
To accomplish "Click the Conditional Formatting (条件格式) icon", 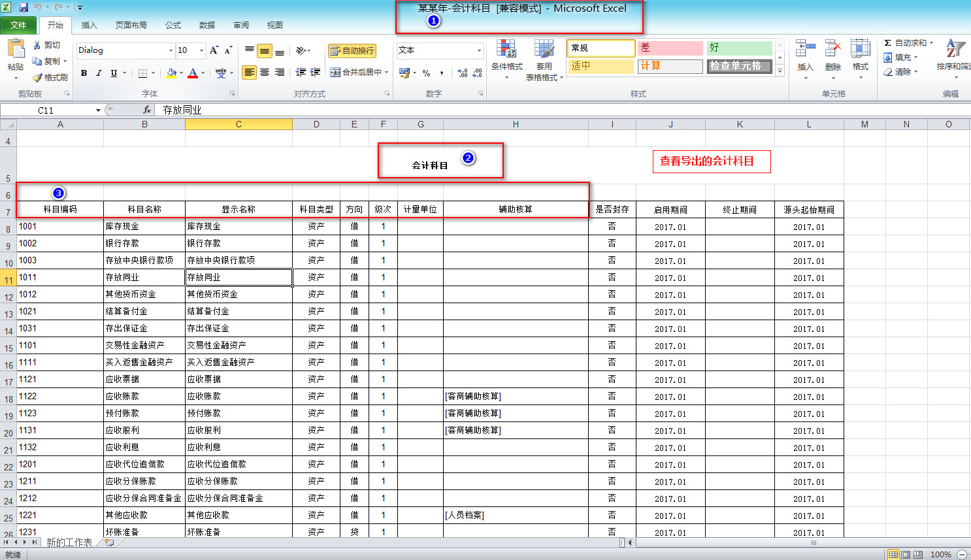I will click(x=506, y=50).
